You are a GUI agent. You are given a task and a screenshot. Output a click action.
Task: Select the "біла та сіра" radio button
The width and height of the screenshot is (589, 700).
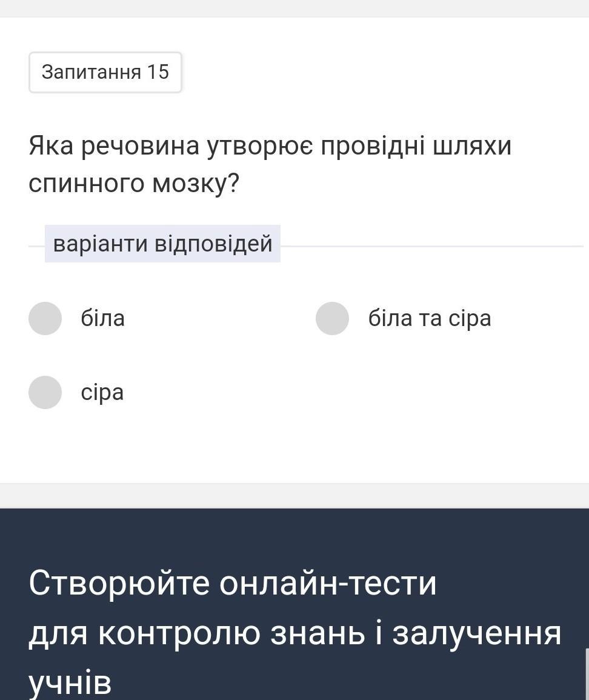click(332, 318)
